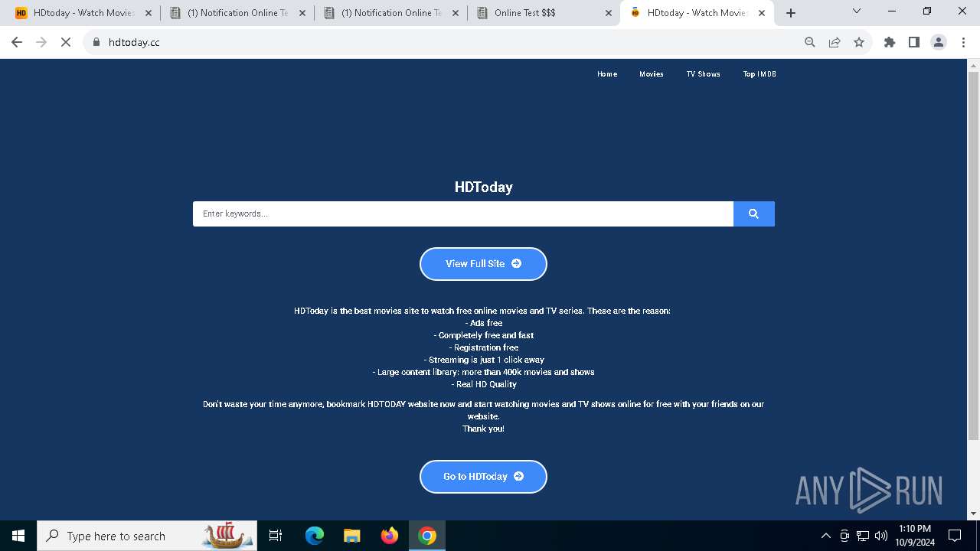
Task: Click the site lock icon
Action: [96, 42]
